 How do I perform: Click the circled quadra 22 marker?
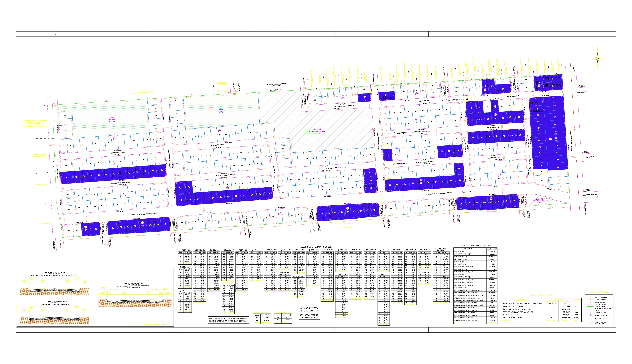(115, 139)
